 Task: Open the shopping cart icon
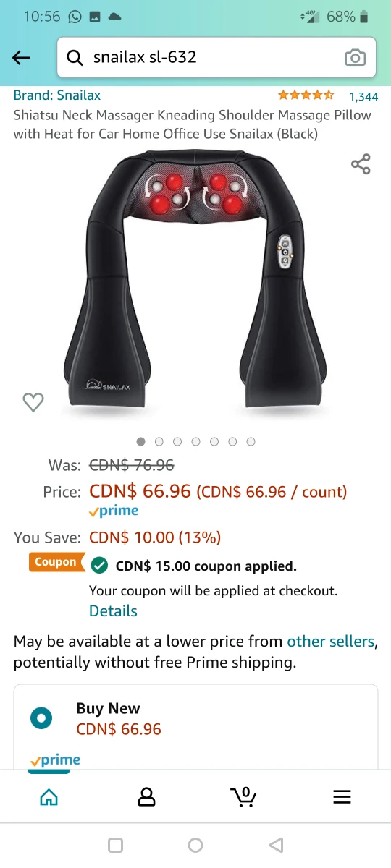243,796
